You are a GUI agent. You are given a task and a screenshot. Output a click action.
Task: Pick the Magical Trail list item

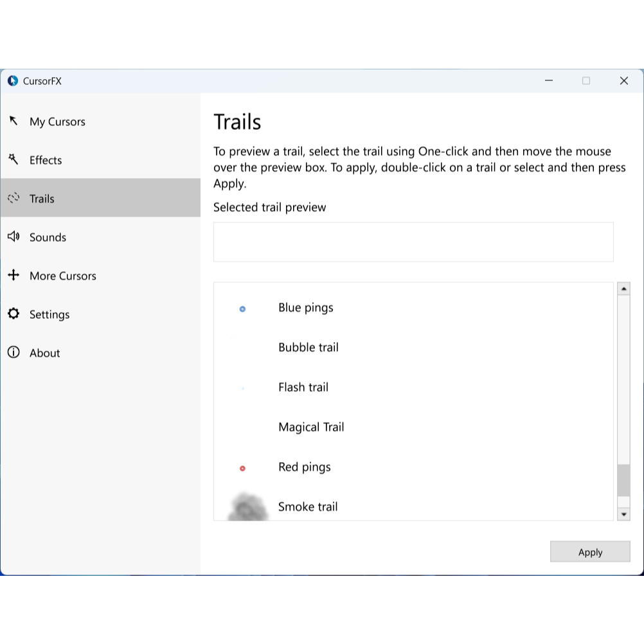pos(311,427)
